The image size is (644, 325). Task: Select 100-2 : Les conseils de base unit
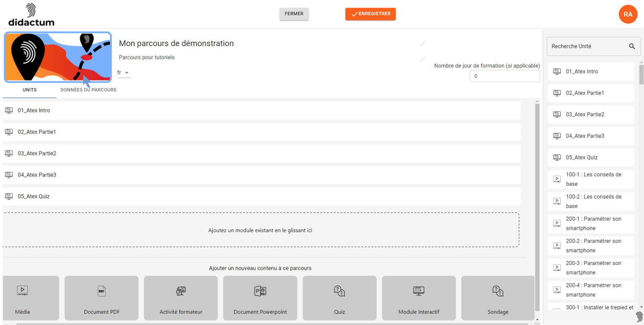point(591,201)
